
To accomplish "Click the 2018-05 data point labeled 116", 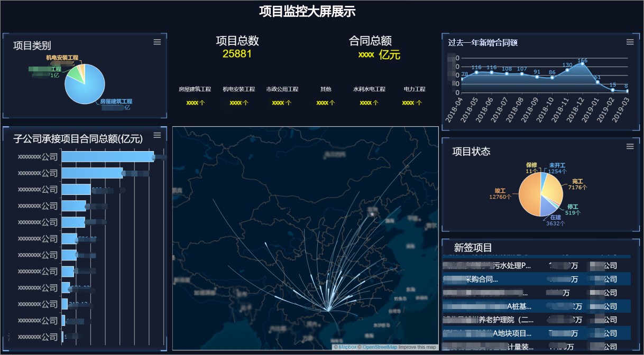I will point(476,72).
